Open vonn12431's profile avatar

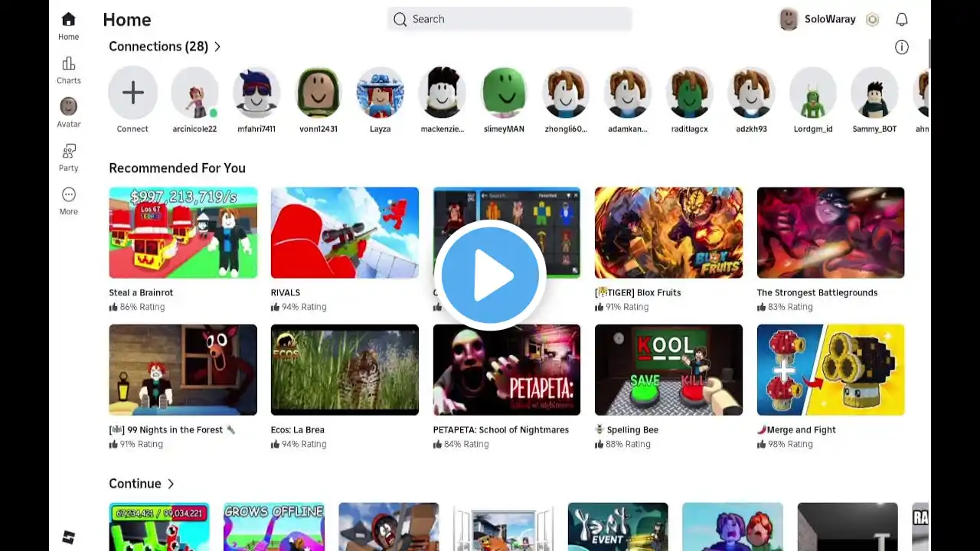click(x=318, y=93)
